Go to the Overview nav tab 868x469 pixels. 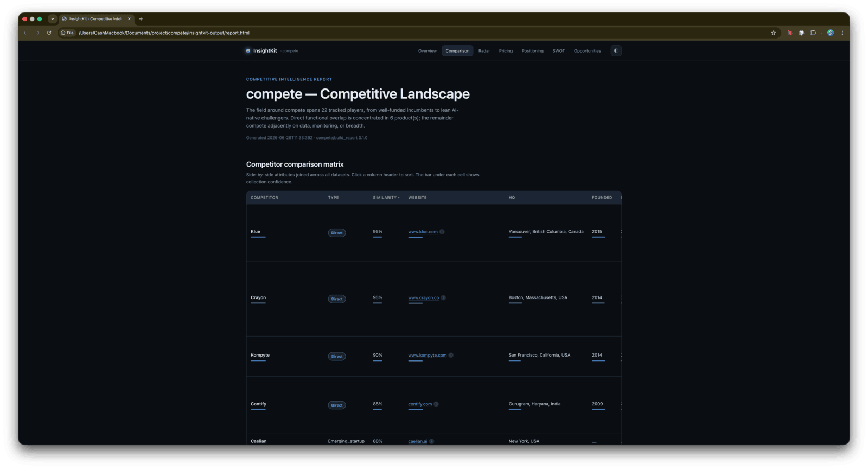[427, 51]
